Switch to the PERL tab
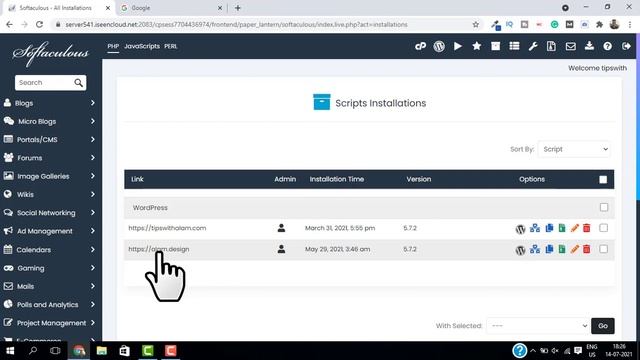The width and height of the screenshot is (640, 360). pos(171,46)
